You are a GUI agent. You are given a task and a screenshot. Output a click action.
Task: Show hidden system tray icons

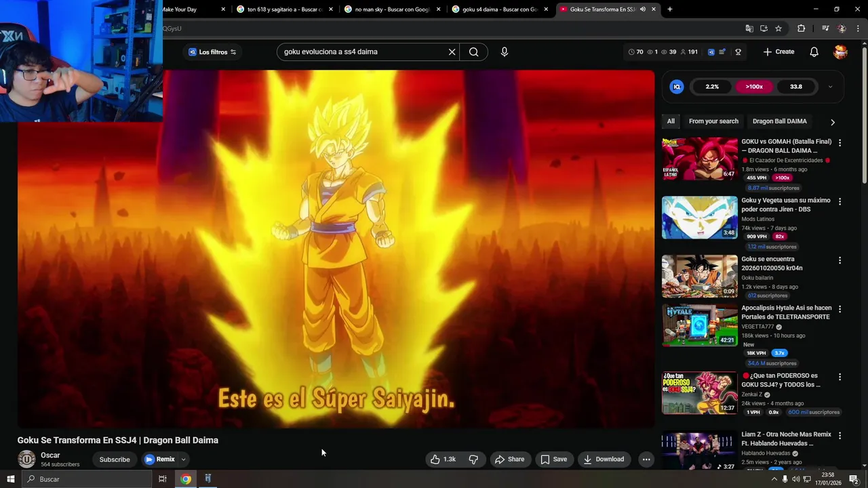click(774, 479)
